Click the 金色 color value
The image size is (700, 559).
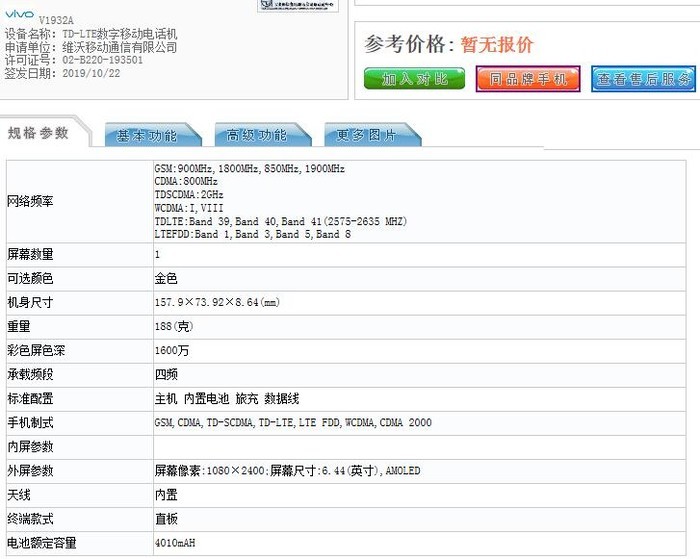coord(166,279)
